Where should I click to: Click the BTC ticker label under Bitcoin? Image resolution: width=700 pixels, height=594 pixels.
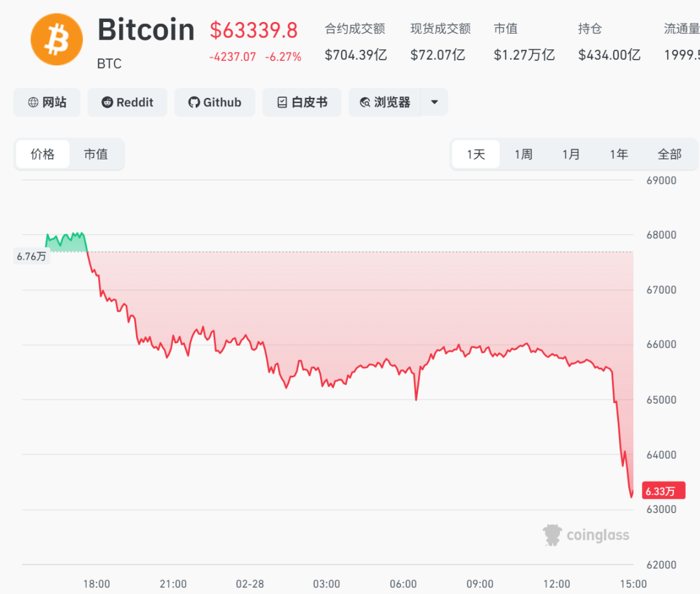pyautogui.click(x=109, y=64)
